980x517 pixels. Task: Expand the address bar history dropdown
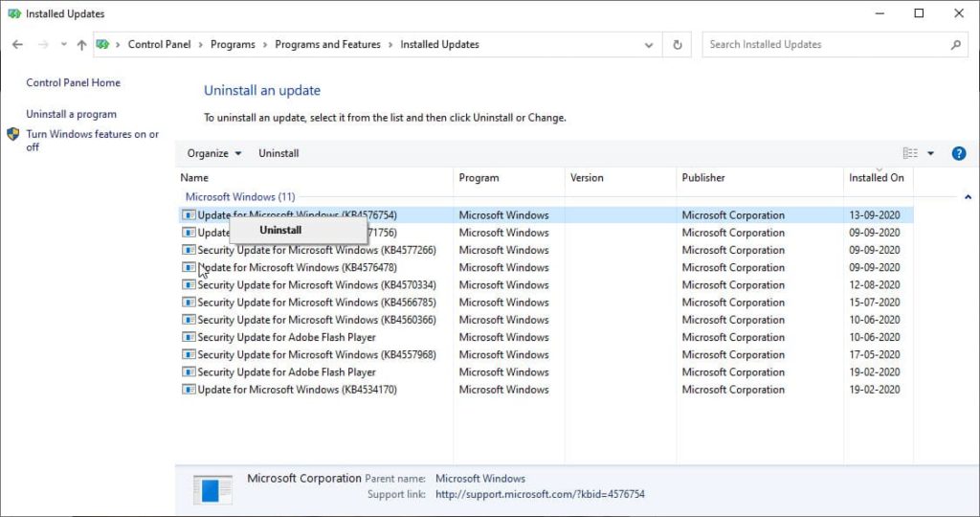[x=649, y=45]
